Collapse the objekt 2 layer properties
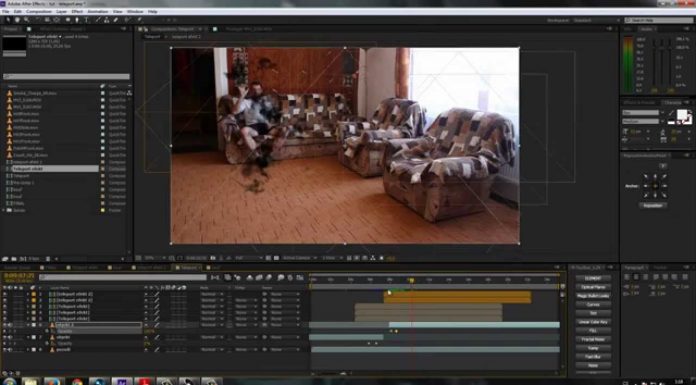696x385 pixels. [28, 325]
